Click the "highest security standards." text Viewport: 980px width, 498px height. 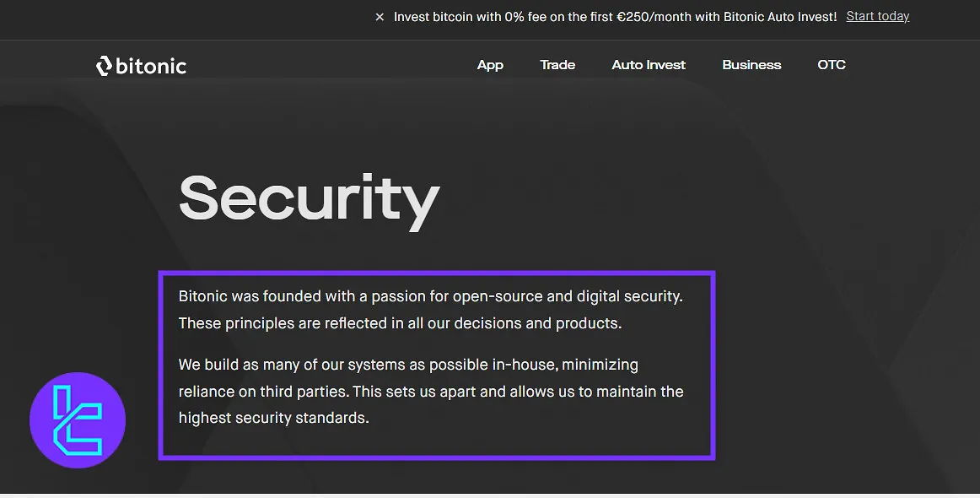(273, 418)
